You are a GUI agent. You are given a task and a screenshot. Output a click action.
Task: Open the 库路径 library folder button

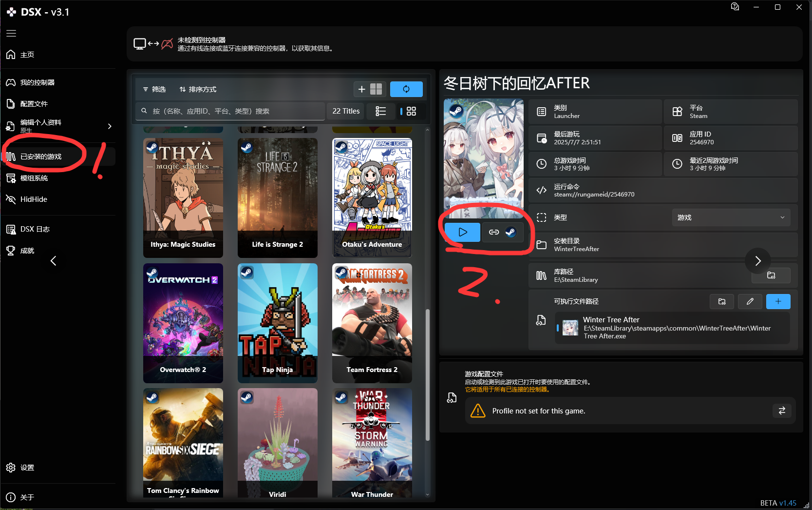pos(771,275)
